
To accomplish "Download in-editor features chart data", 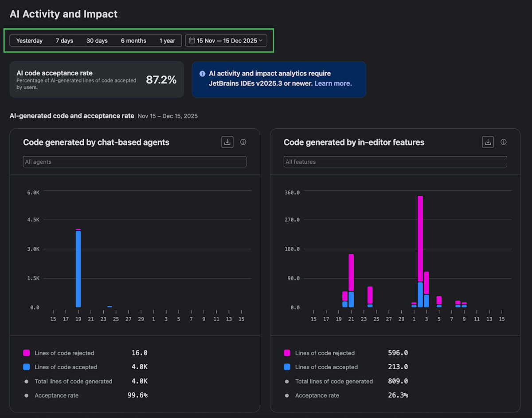I will click(x=488, y=142).
